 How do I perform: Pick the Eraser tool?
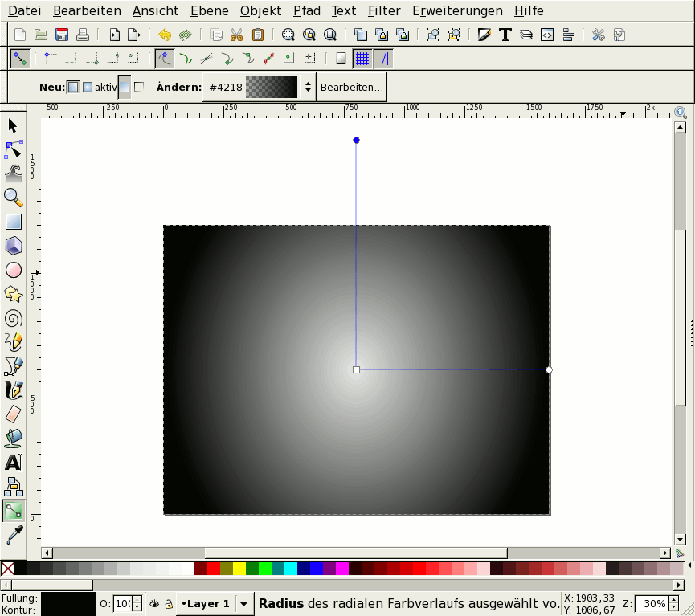(13, 414)
